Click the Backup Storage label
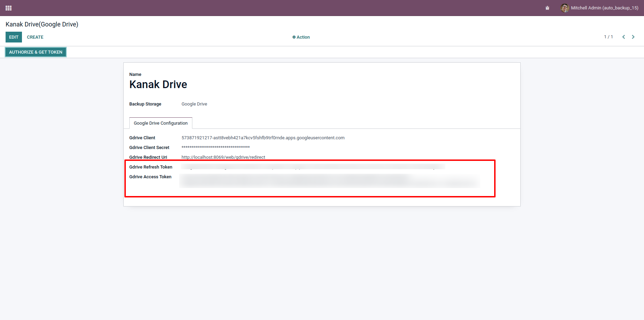This screenshot has height=320, width=644. 145,104
